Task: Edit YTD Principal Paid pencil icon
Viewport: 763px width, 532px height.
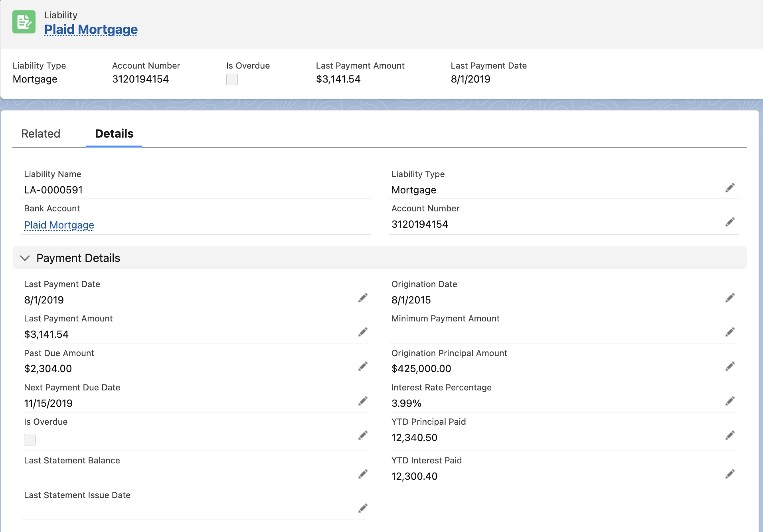Action: coord(730,435)
